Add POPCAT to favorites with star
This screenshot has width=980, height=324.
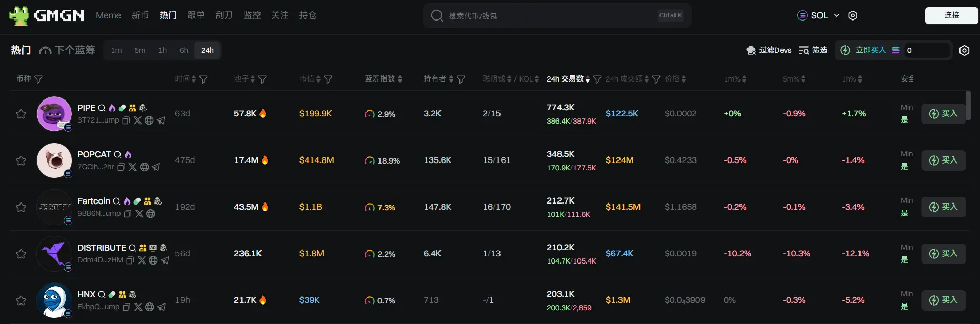click(21, 160)
